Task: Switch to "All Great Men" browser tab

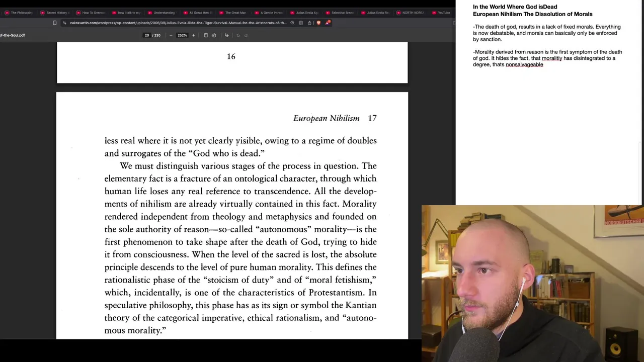Action: (x=198, y=13)
